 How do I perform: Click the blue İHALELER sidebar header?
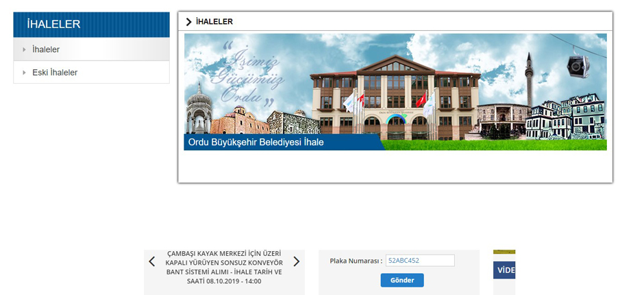click(91, 25)
